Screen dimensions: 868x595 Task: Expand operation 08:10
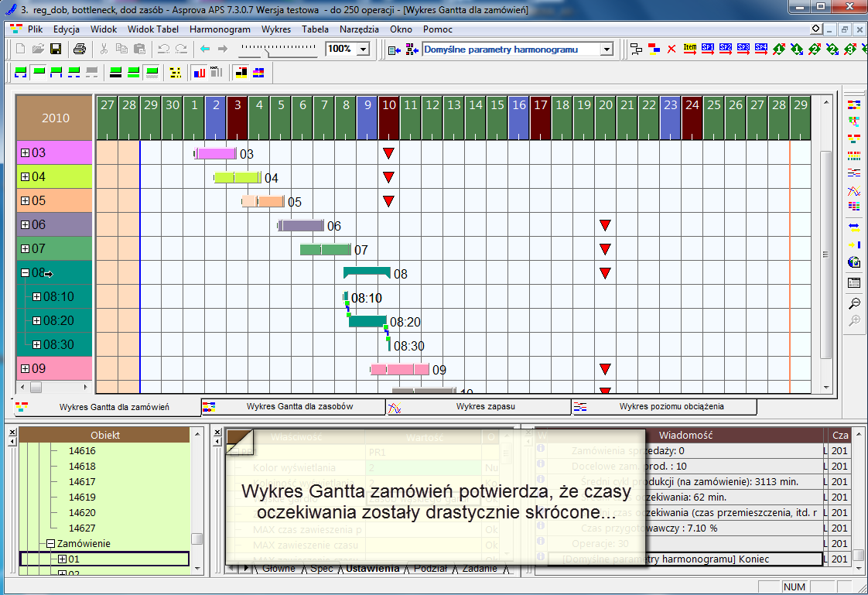click(36, 296)
